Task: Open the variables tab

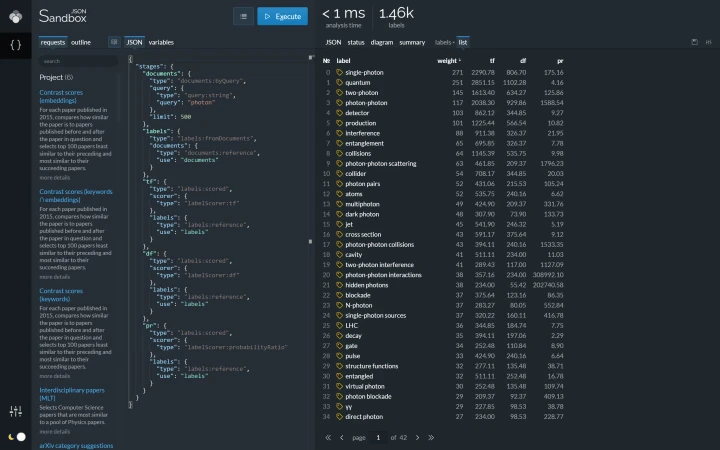Action: pyautogui.click(x=161, y=42)
